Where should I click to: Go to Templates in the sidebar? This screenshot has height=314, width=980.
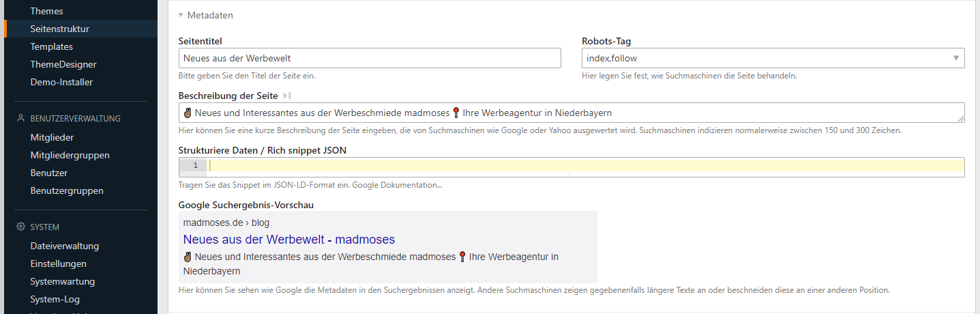coord(51,46)
